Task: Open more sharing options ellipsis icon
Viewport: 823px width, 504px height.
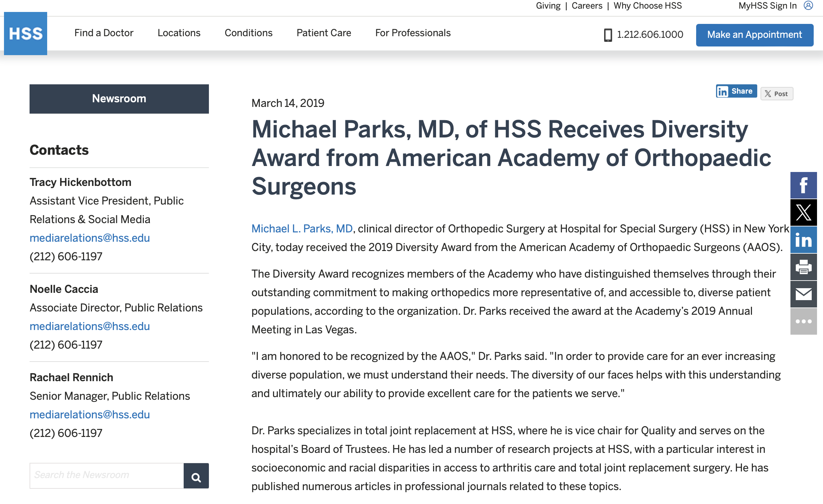Action: coord(803,321)
